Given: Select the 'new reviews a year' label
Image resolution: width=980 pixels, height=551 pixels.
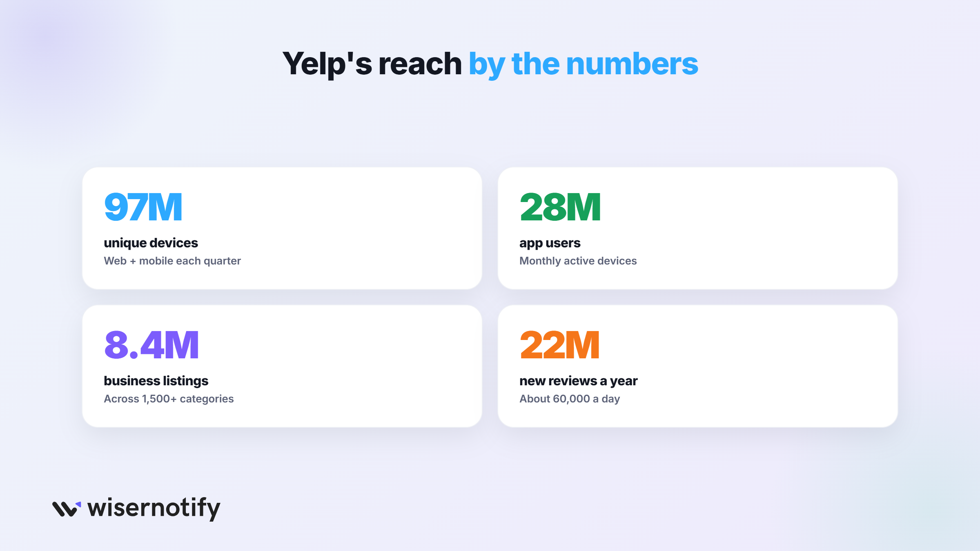Looking at the screenshot, I should (578, 381).
